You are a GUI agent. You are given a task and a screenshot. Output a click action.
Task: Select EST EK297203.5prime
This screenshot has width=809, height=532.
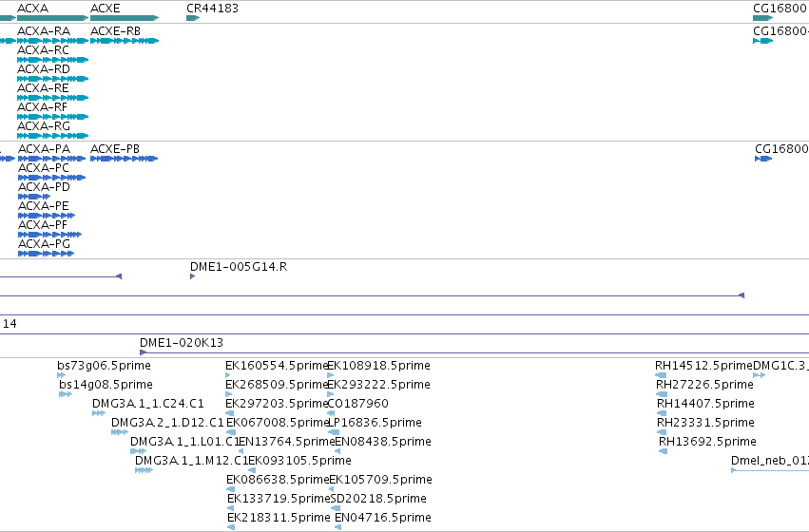coord(230,413)
